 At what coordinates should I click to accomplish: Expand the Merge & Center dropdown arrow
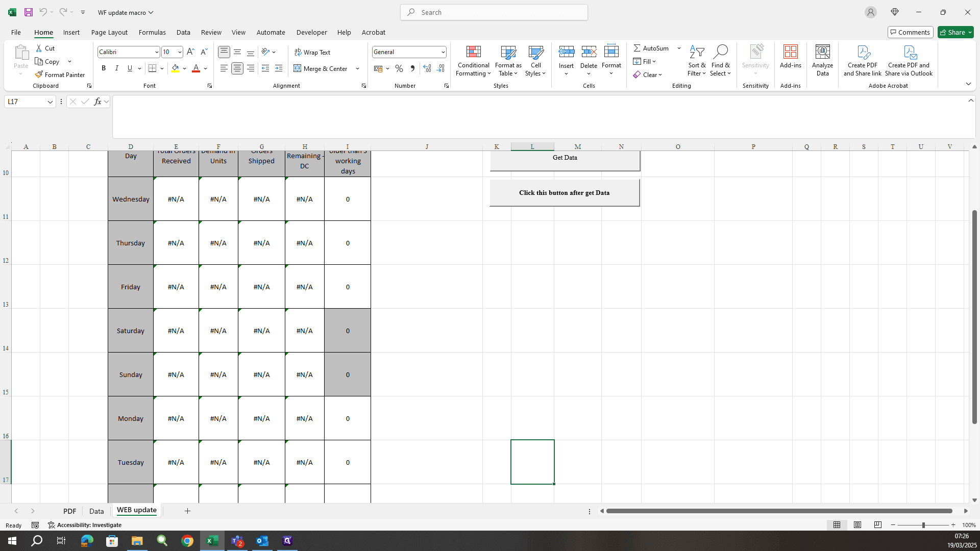pos(357,68)
